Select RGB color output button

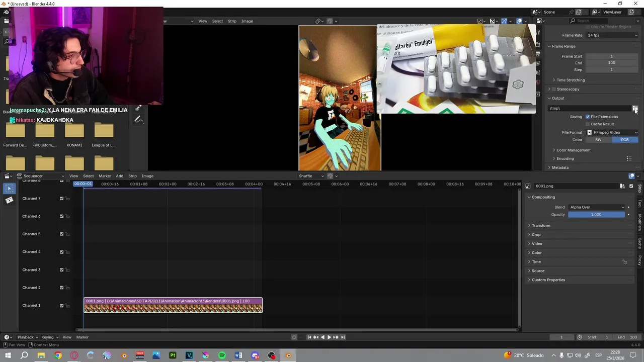click(x=625, y=140)
